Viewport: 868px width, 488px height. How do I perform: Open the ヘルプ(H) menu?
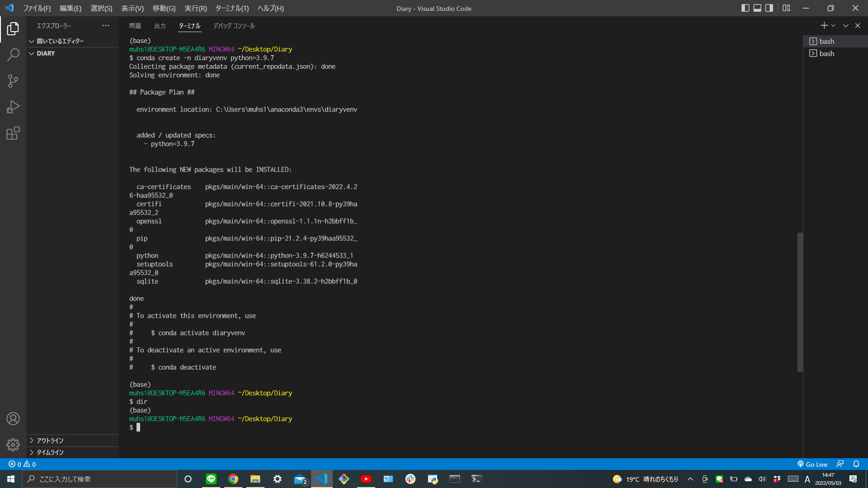pos(271,8)
